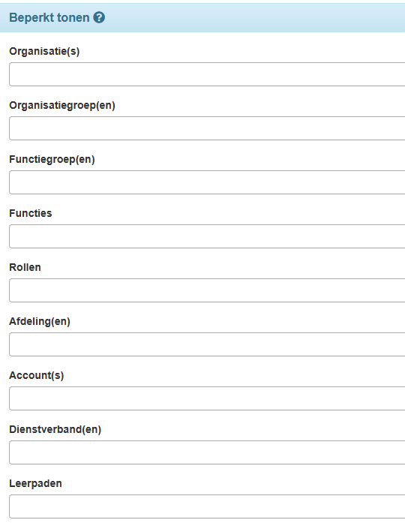This screenshot has width=405, height=532.
Task: Click the Beperkt tonen panel heading
Action: coord(49,17)
